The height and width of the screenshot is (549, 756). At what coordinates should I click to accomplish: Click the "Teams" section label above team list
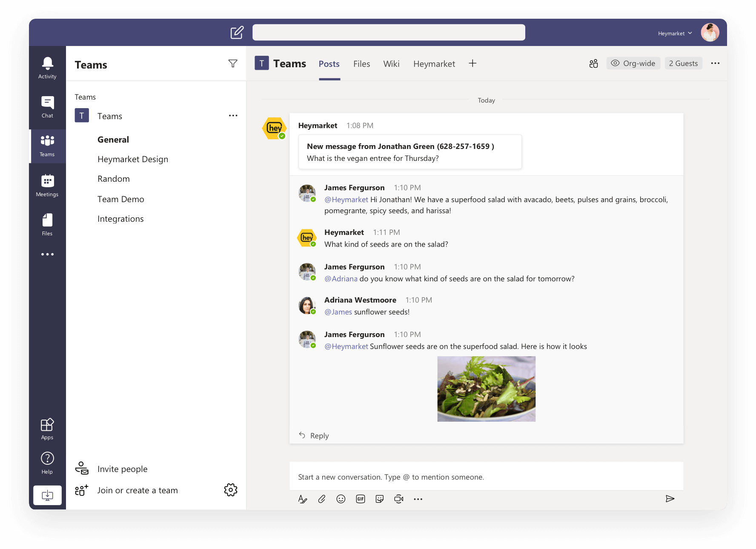[85, 97]
